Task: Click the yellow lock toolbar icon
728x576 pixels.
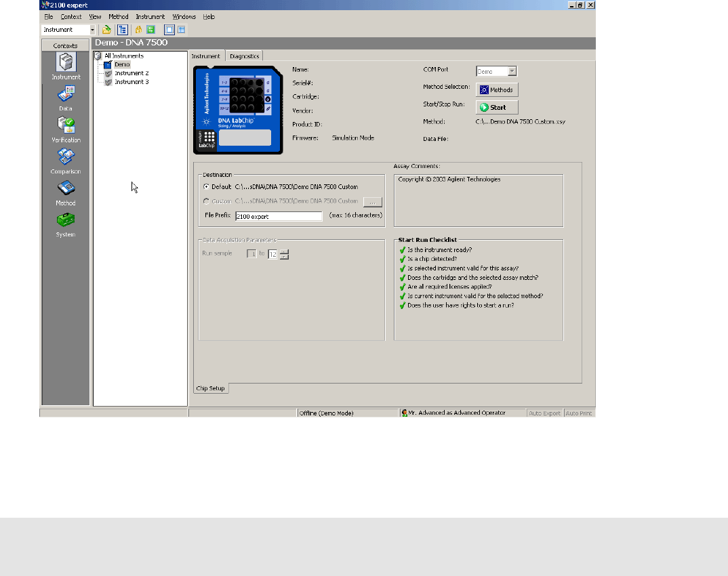Action: (x=138, y=30)
